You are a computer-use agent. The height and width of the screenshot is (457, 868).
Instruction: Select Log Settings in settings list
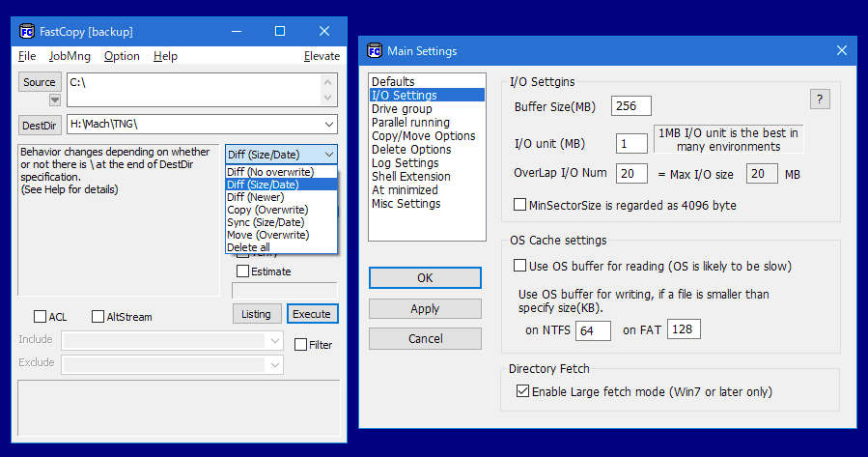click(405, 163)
